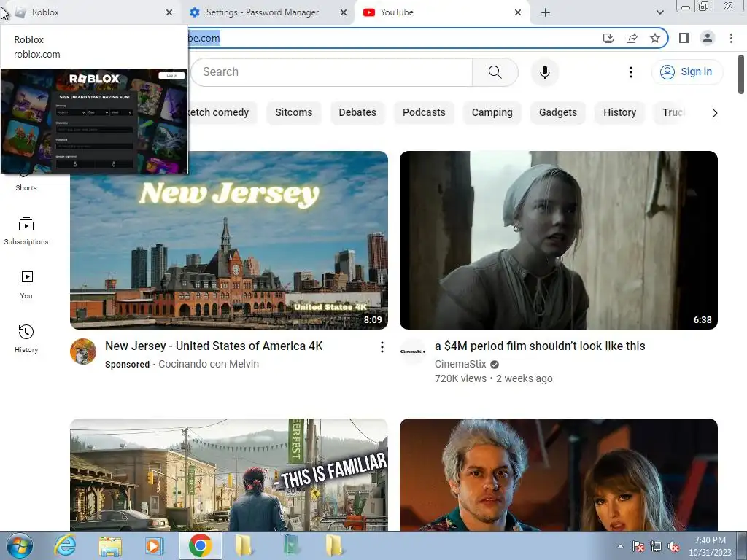This screenshot has width=747, height=560.
Task: Click the Chrome taskbar icon
Action: coord(200,545)
